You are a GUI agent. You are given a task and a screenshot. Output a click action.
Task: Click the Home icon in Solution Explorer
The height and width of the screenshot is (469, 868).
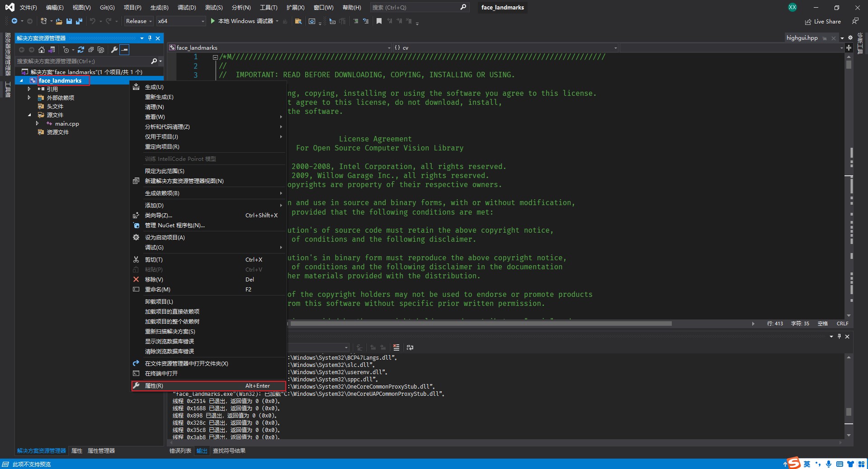(42, 50)
